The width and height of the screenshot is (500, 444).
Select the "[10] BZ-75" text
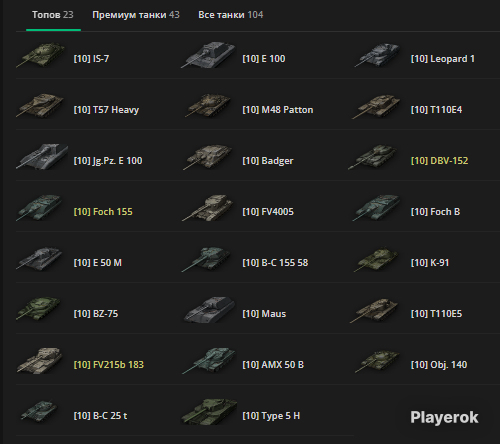pos(96,314)
